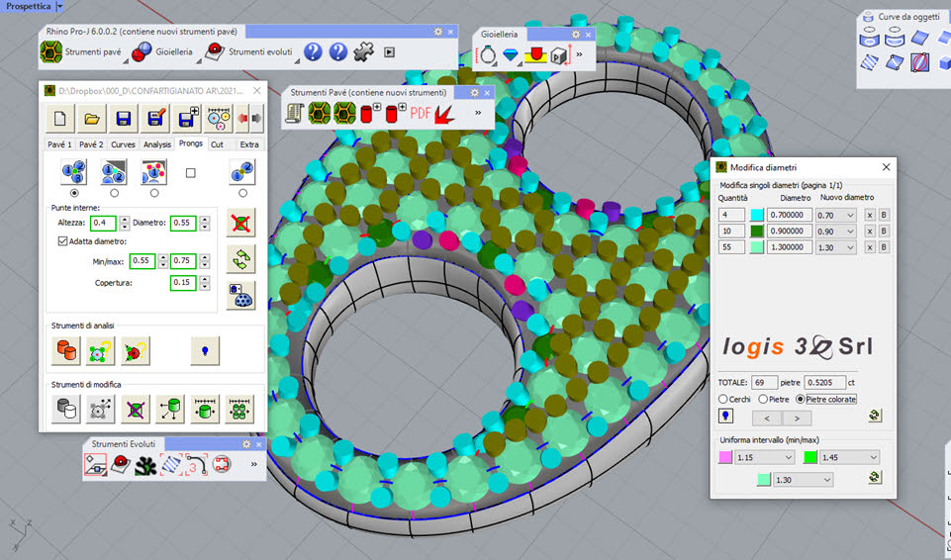Open the 0.70 Nuovo diametro dropdown
The width and height of the screenshot is (951, 560).
coord(836,215)
